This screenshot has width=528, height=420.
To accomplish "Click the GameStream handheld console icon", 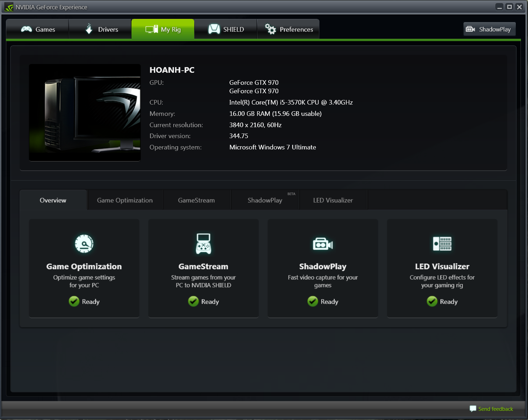I will click(x=203, y=244).
